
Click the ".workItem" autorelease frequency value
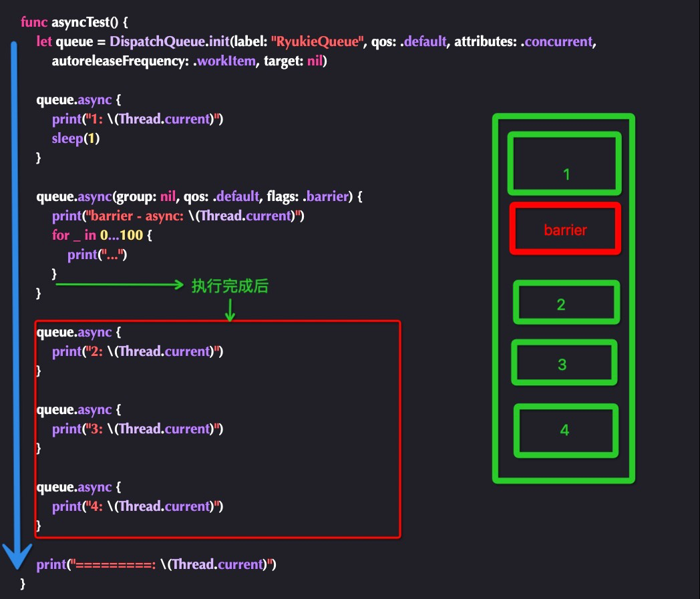click(224, 61)
